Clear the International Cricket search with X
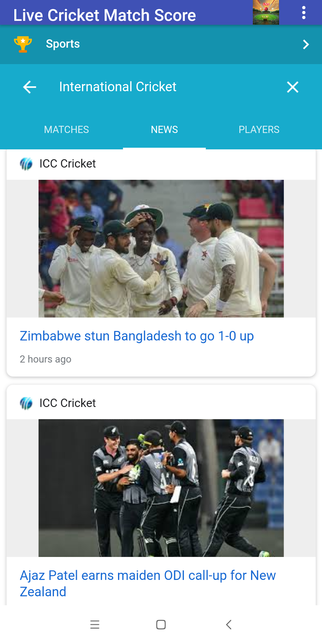The width and height of the screenshot is (322, 644). [x=292, y=87]
